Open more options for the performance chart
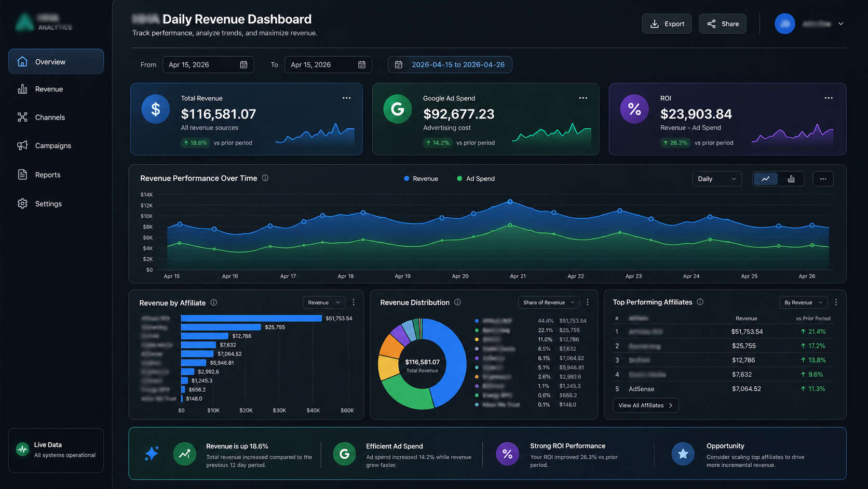Screen dimensions: 868x489 pyautogui.click(x=823, y=179)
